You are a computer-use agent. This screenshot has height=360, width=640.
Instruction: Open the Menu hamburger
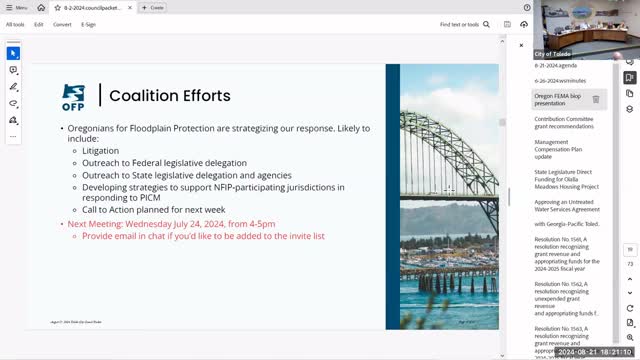(17, 8)
